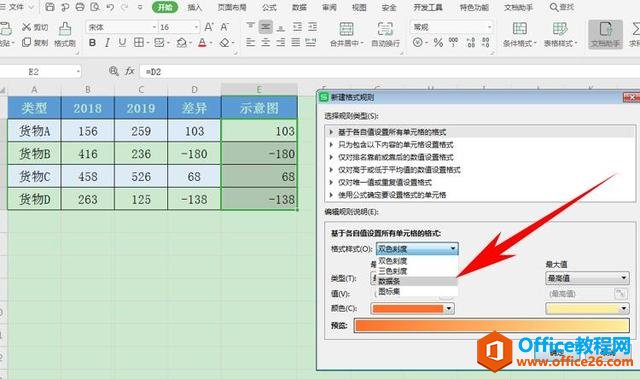Click the fill color bucket icon
This screenshot has width=640, height=379.
[182, 42]
